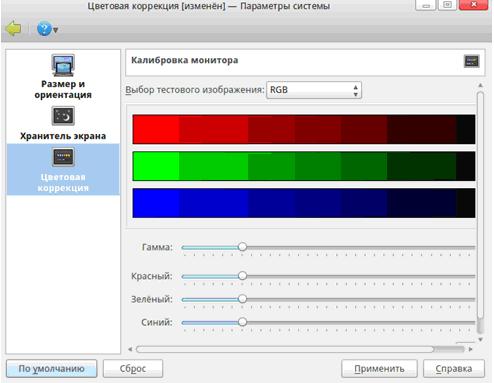Click the red gradient test strip

(x=304, y=129)
